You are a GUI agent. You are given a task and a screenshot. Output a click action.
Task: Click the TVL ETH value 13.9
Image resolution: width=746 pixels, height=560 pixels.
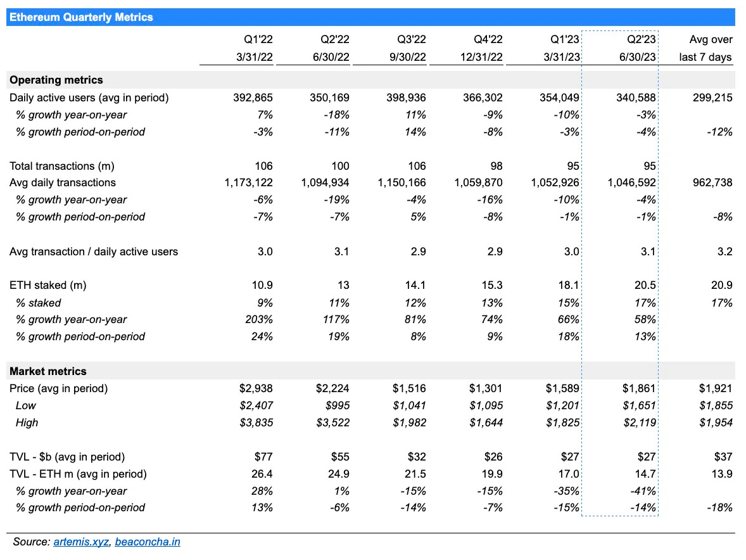tap(722, 474)
